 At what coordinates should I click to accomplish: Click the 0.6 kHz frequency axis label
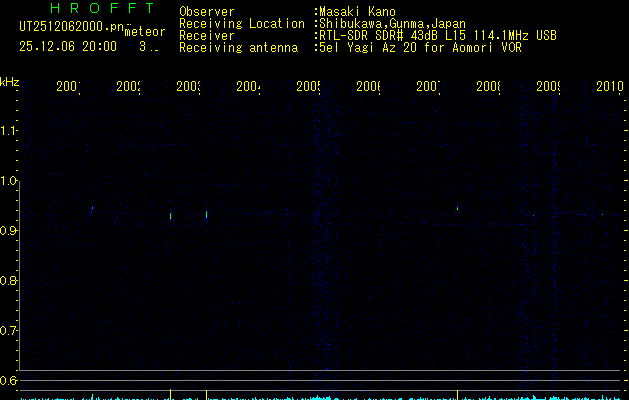[x=8, y=380]
